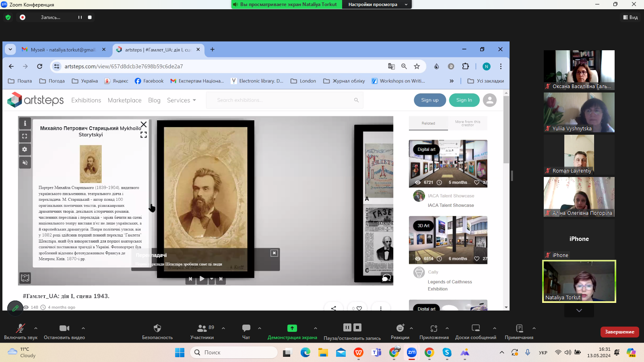Screen dimensions: 644x362
Task: Expand the participant video list chevron
Action: [579, 310]
